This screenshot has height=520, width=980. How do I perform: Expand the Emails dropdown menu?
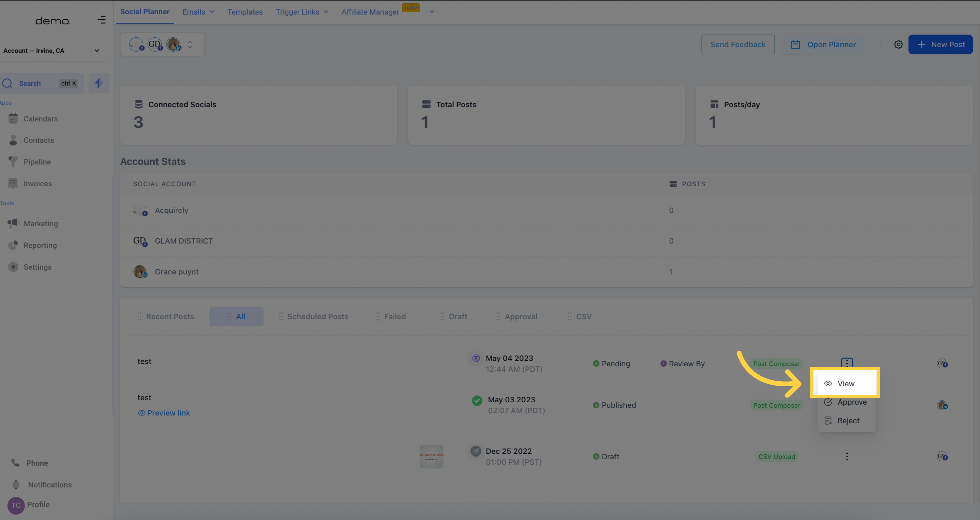tap(198, 12)
